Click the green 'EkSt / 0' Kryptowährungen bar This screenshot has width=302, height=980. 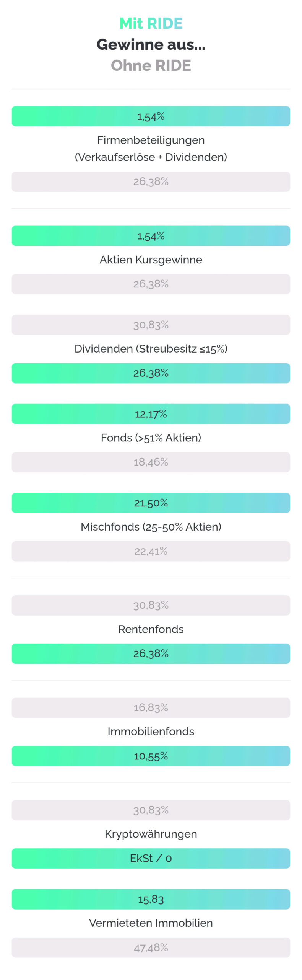[151, 859]
